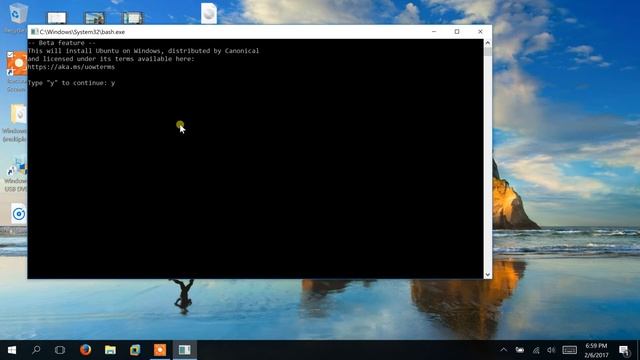This screenshot has width=640, height=360.
Task: Check battery status in system tray
Action: tap(520, 350)
